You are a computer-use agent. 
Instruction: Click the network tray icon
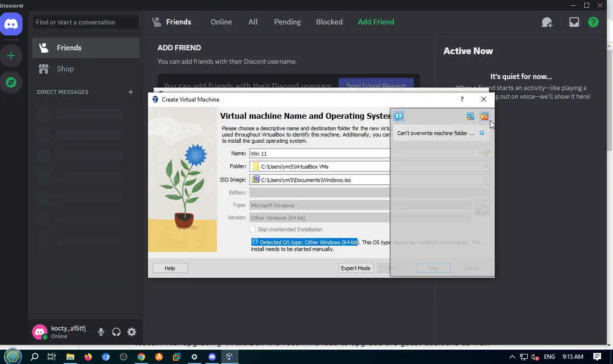pyautogui.click(x=524, y=357)
